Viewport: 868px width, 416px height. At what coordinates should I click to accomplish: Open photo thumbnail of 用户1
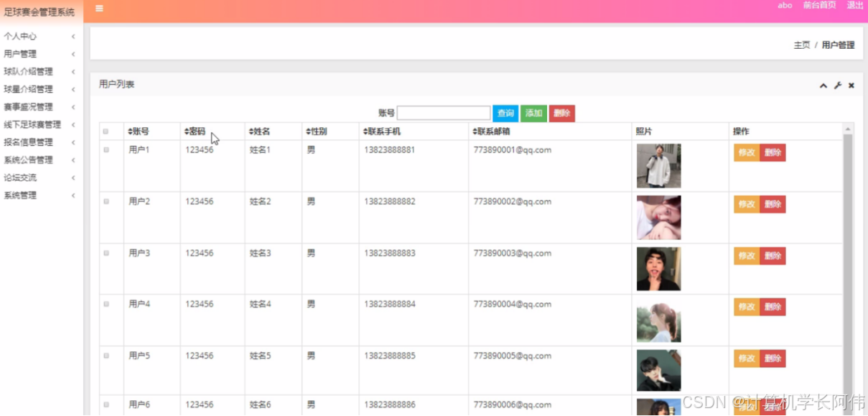(x=658, y=166)
